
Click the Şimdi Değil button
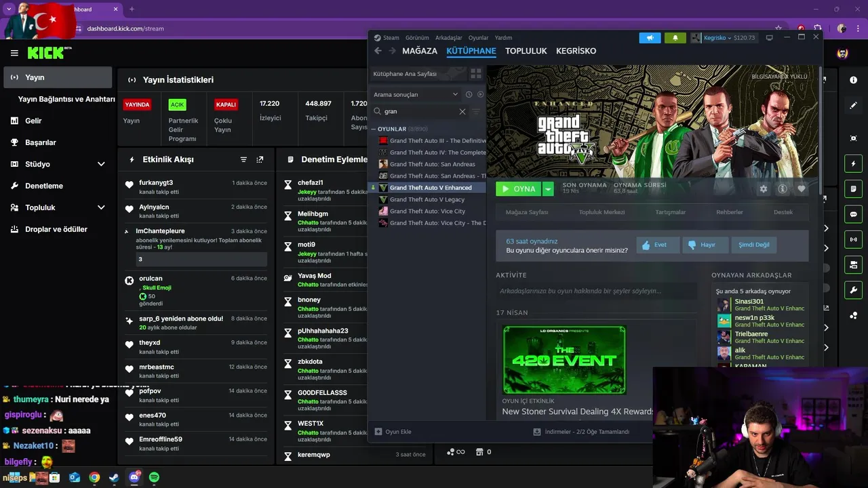click(x=754, y=245)
